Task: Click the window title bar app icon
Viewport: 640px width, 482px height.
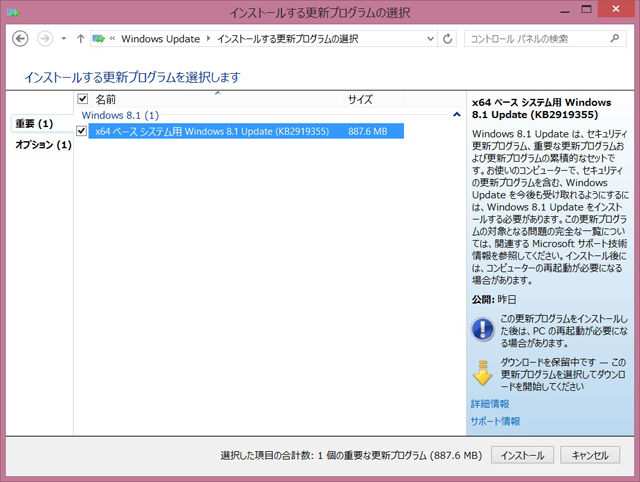Action: pos(13,12)
